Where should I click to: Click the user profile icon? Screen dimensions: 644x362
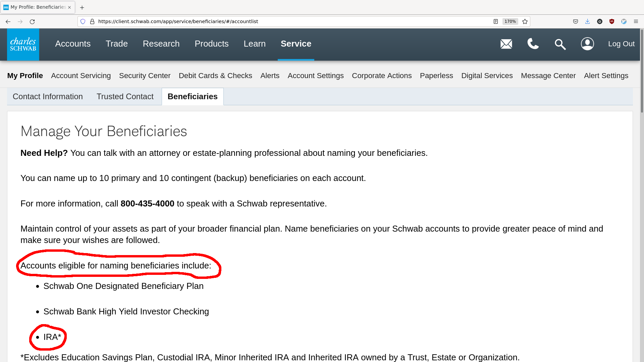pos(587,43)
